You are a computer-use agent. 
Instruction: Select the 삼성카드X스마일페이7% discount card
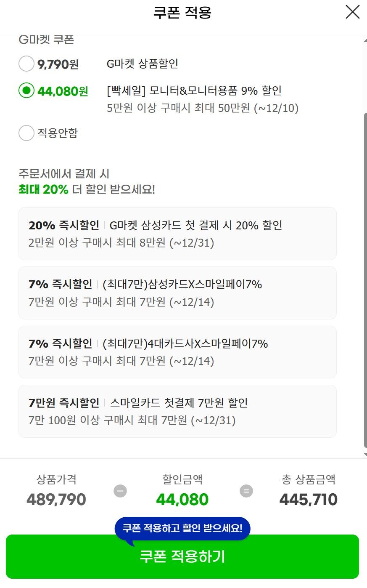(177, 293)
